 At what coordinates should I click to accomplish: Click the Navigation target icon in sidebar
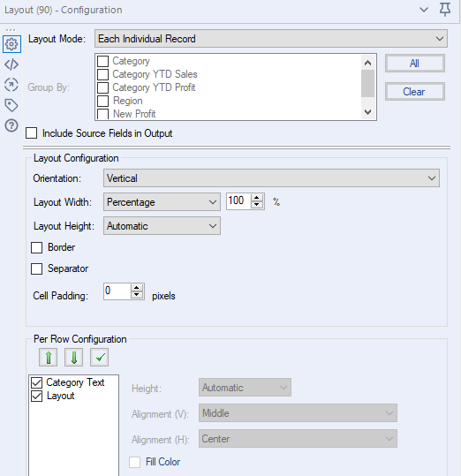tap(11, 85)
